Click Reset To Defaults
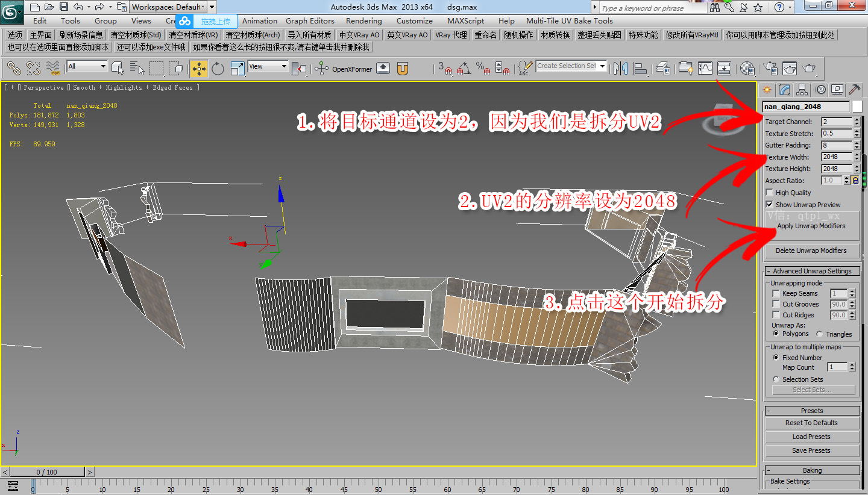This screenshot has width=868, height=495. [811, 422]
